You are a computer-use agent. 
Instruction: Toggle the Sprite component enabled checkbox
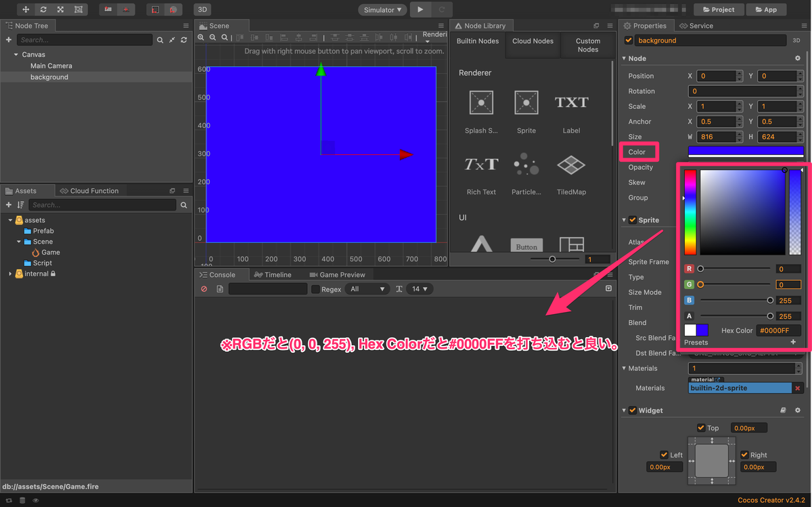point(633,220)
